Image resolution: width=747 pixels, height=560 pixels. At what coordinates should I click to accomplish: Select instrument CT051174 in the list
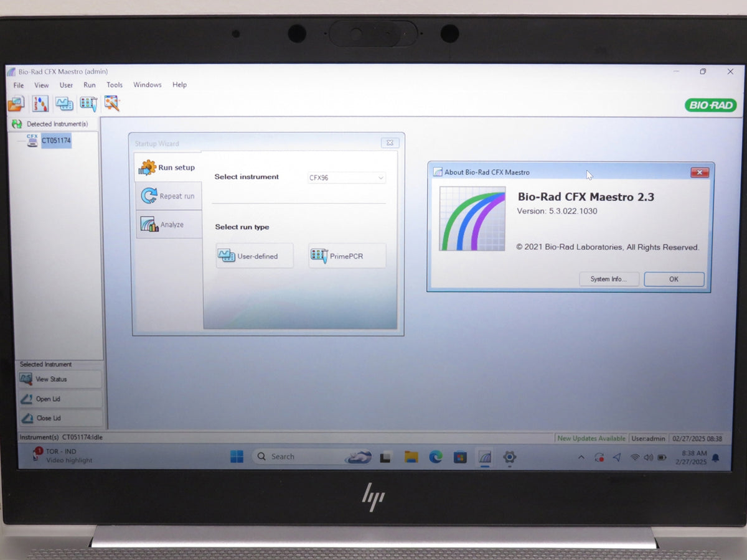57,141
